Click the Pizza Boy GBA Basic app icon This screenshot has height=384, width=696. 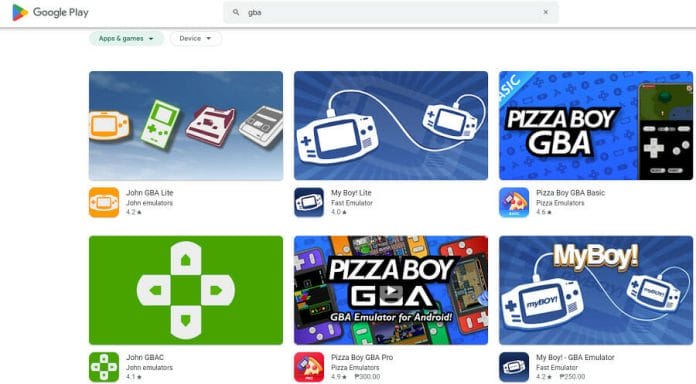click(514, 202)
